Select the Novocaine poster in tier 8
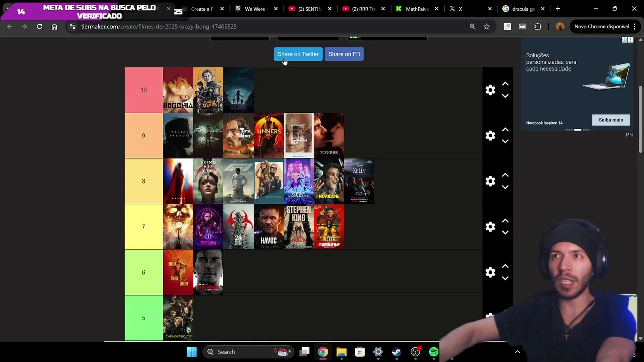Viewport: 644px width, 362px height. (x=329, y=181)
